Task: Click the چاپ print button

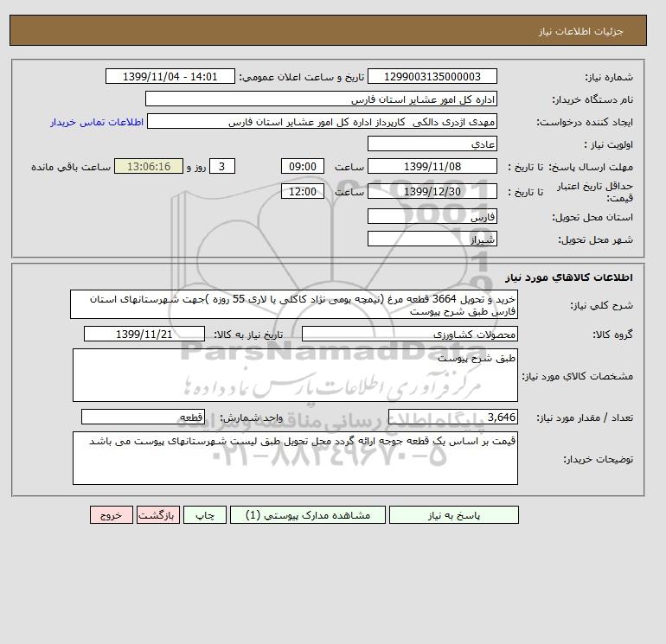Action: 205,514
